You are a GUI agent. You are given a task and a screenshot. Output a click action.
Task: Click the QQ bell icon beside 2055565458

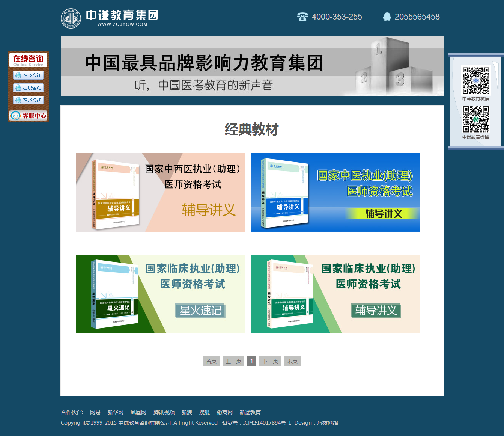click(387, 17)
